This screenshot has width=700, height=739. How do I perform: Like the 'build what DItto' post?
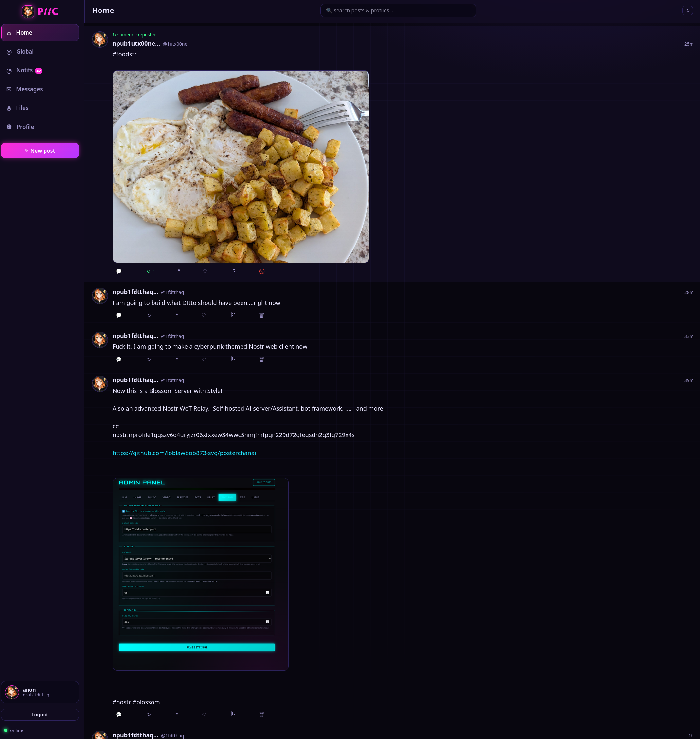[204, 315]
